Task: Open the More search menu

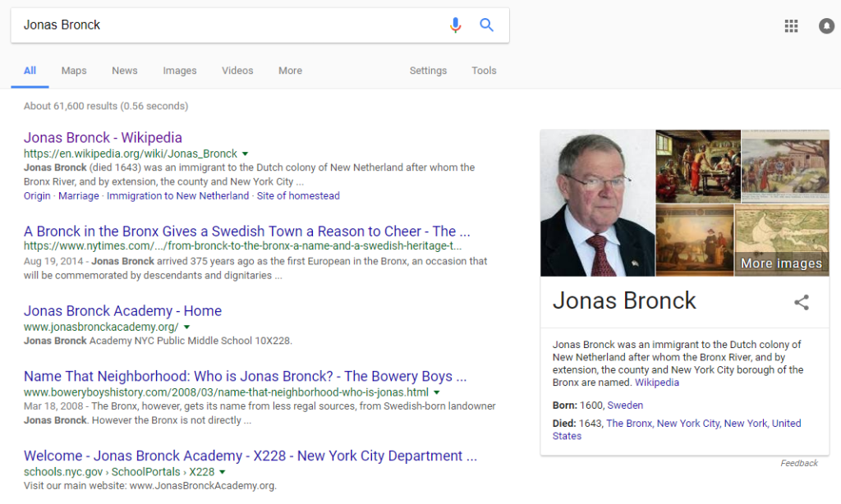Action: click(x=290, y=71)
